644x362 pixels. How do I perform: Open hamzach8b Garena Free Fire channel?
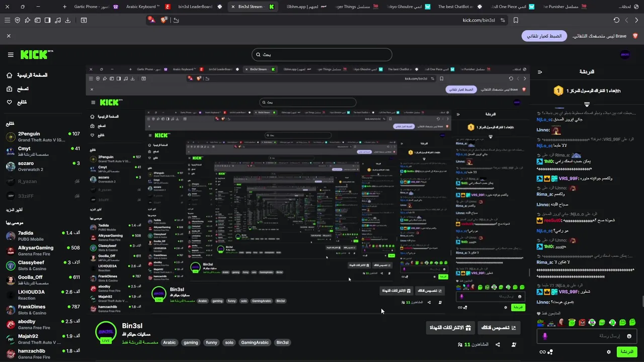click(x=43, y=354)
